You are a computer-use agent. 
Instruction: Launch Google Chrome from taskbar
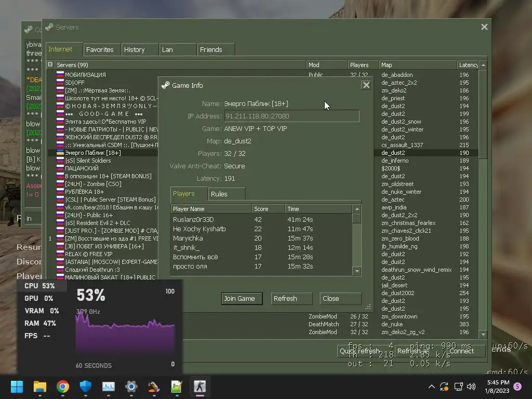tap(63, 387)
